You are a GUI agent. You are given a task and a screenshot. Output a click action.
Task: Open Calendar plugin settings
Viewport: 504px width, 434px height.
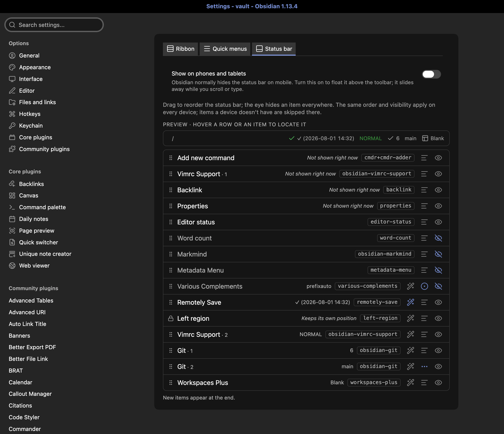20,382
